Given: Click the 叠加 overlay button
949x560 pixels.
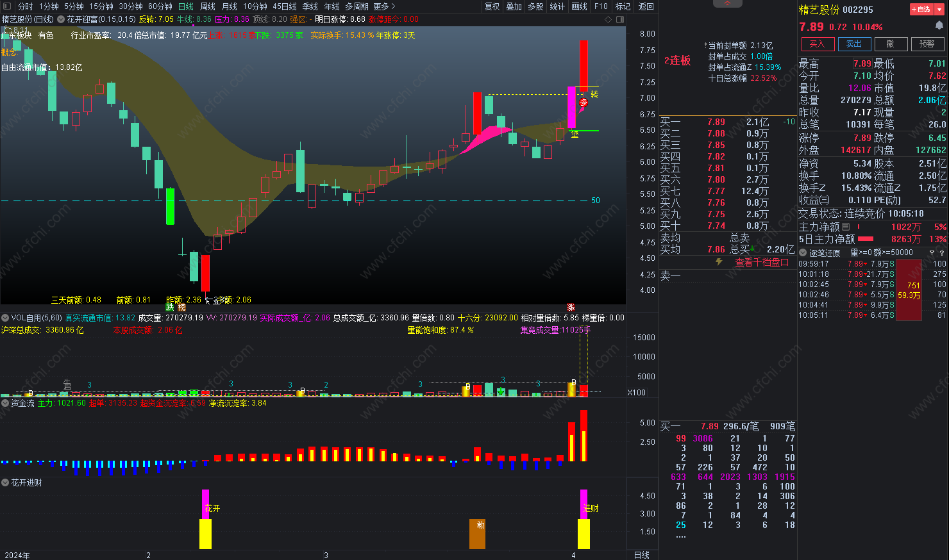Looking at the screenshot, I should 514,6.
